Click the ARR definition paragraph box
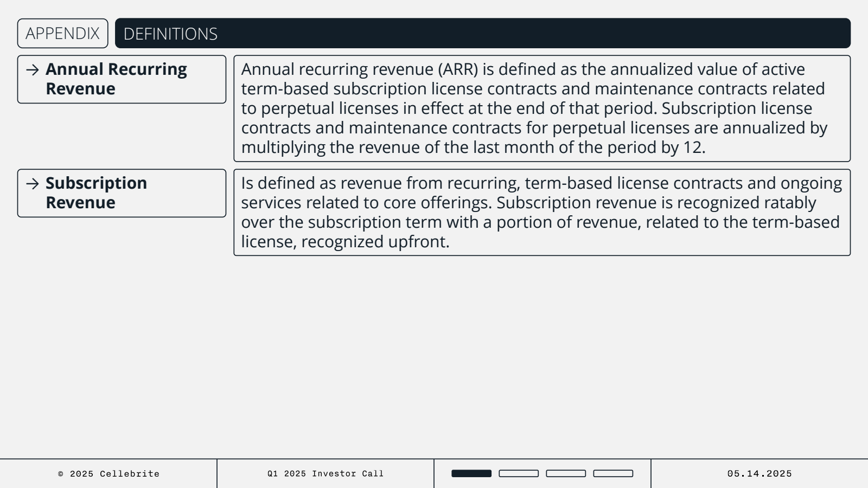The width and height of the screenshot is (868, 488). tap(542, 108)
